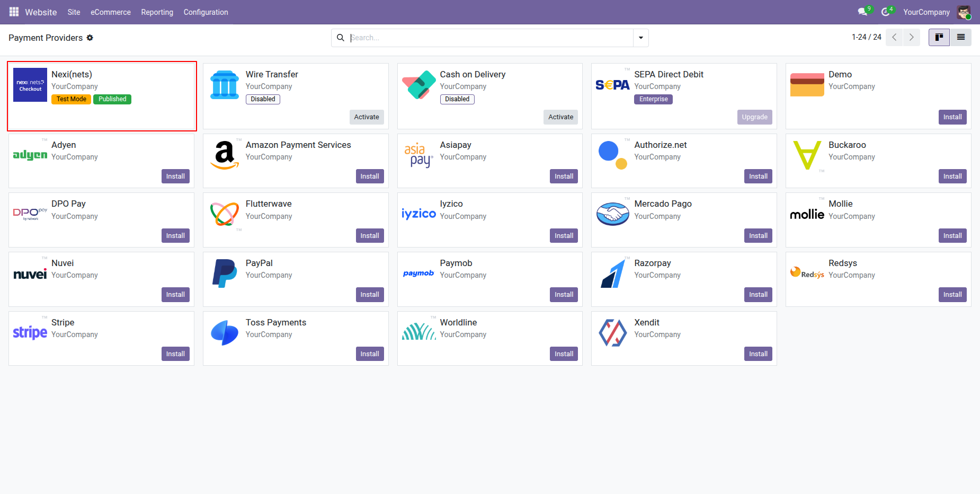This screenshot has width=980, height=494.
Task: Switch to List view
Action: click(960, 37)
